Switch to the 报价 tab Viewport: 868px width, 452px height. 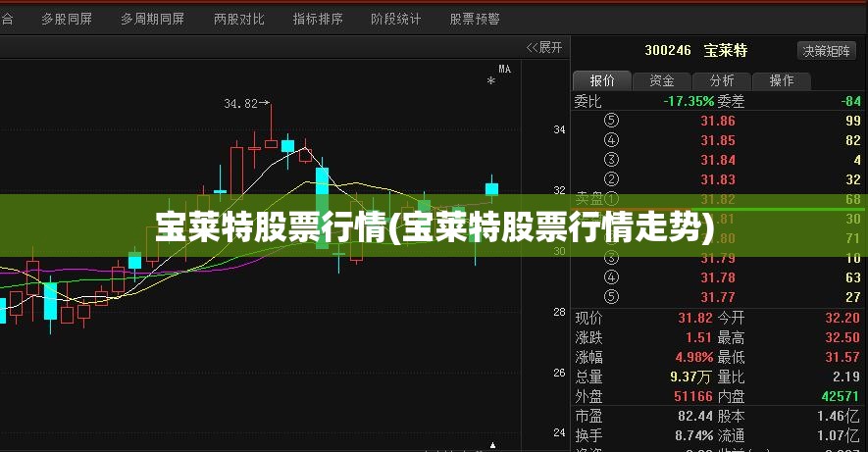[x=602, y=80]
